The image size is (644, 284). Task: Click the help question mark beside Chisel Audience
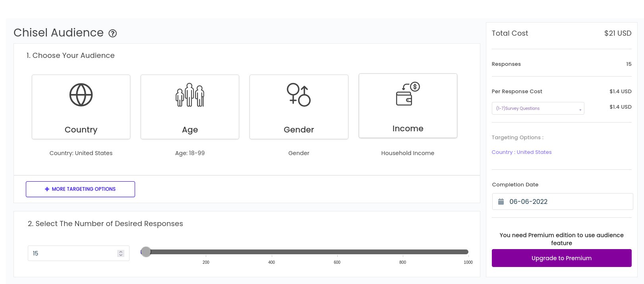pyautogui.click(x=113, y=33)
